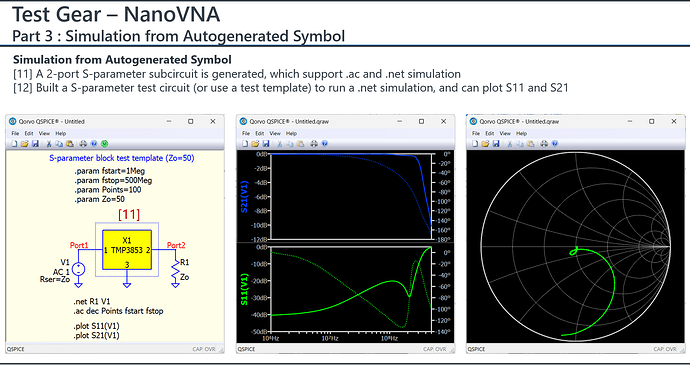Click the '.param fstop=500Meg' directive

pos(113,181)
